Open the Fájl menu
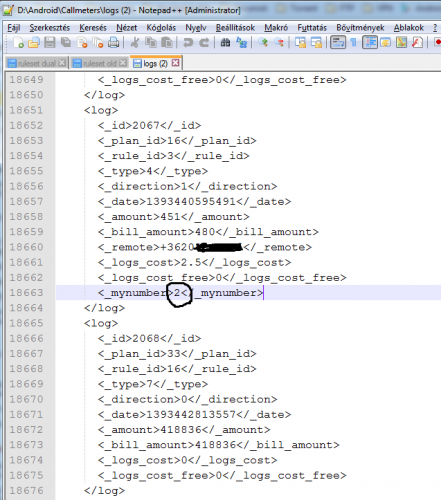 point(14,28)
